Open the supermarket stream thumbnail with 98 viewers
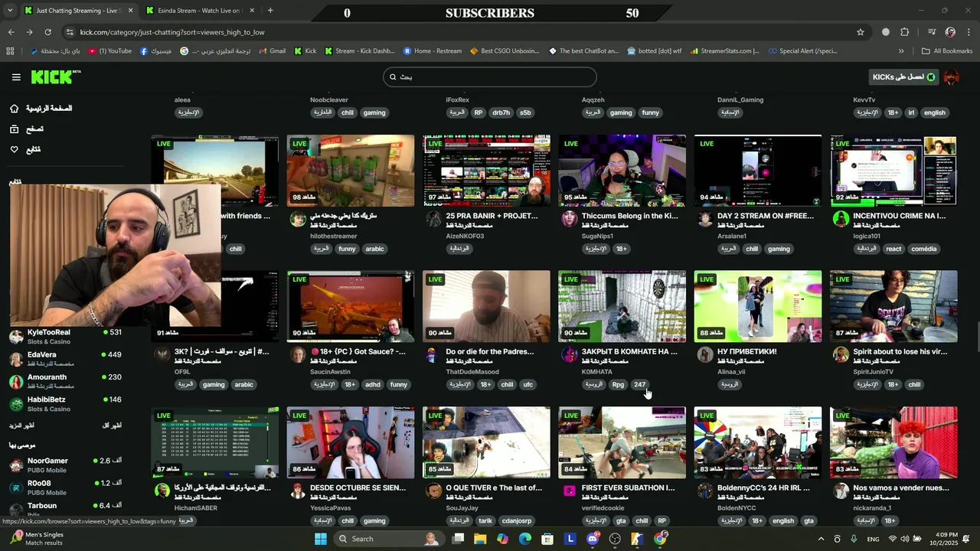This screenshot has height=551, width=980. (x=351, y=171)
